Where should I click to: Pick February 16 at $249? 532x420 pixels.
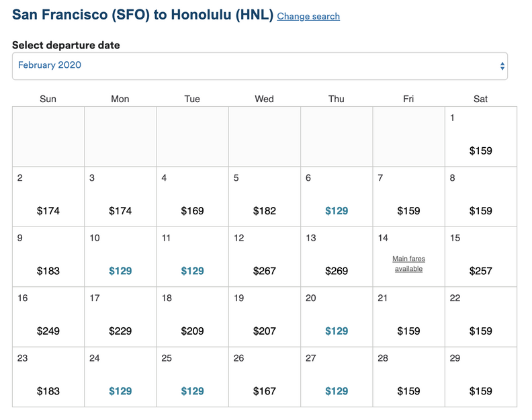point(48,331)
